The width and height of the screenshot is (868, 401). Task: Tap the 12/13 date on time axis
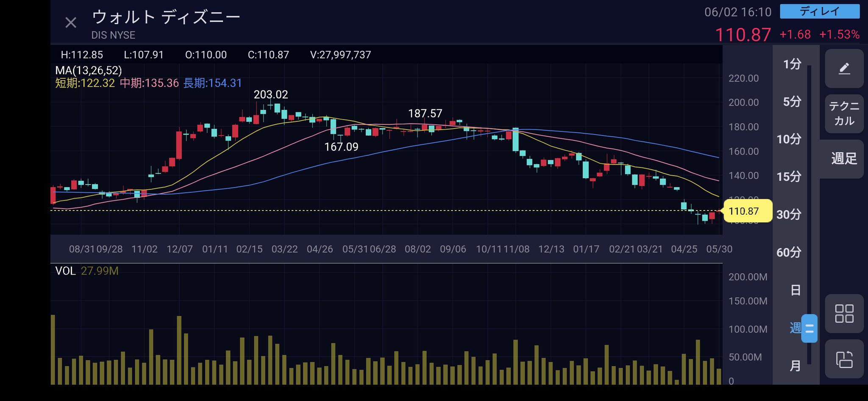pyautogui.click(x=551, y=249)
